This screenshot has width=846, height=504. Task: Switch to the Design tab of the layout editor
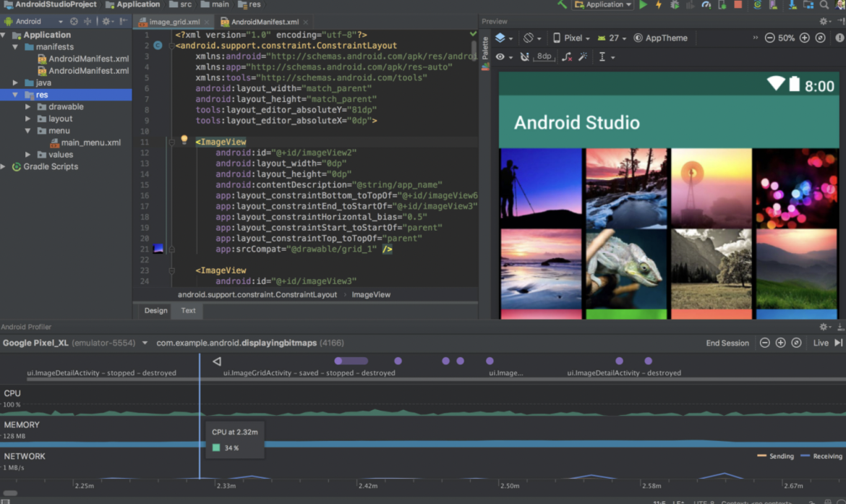(x=155, y=310)
